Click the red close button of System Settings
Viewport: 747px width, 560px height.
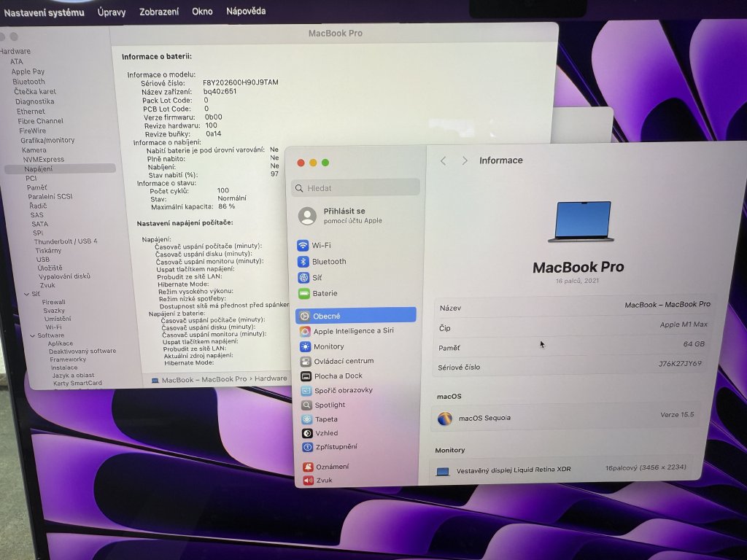tap(301, 163)
